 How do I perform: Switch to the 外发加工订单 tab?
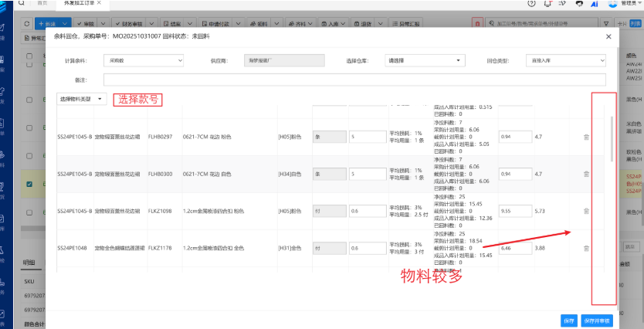click(77, 4)
